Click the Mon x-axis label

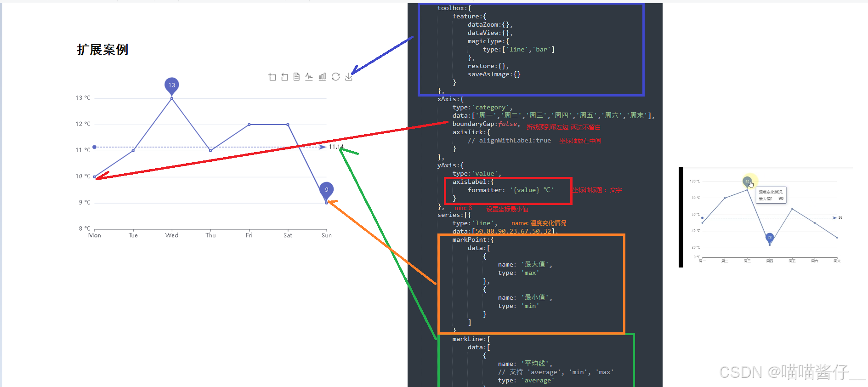pyautogui.click(x=95, y=235)
